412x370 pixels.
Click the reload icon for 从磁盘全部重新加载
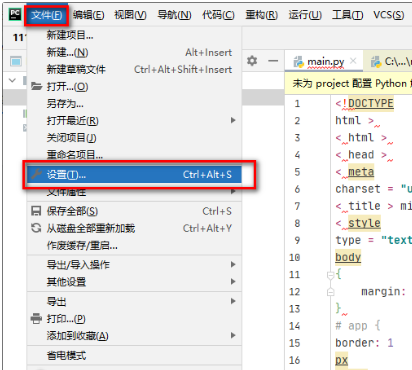(x=36, y=228)
